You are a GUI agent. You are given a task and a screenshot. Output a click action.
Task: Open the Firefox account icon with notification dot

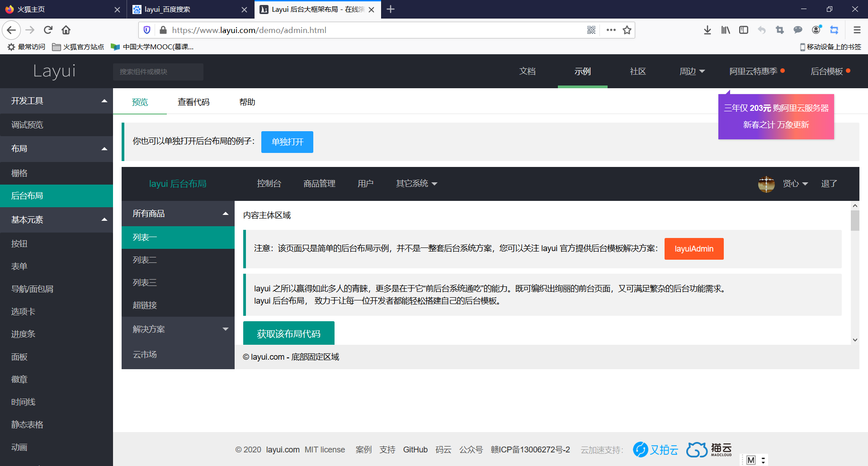(x=816, y=30)
